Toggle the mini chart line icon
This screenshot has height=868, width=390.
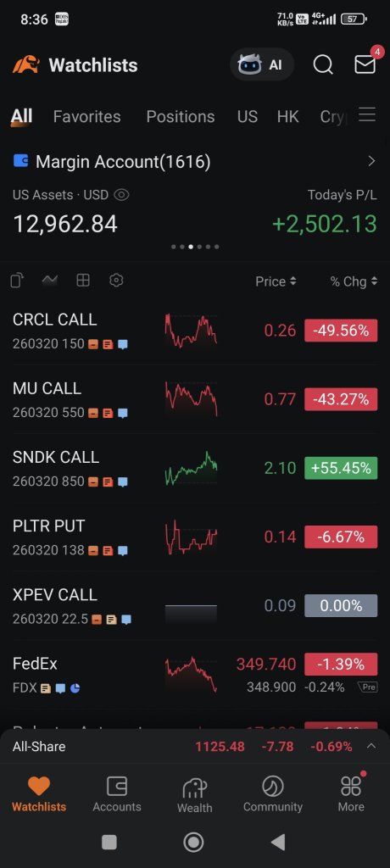(50, 280)
